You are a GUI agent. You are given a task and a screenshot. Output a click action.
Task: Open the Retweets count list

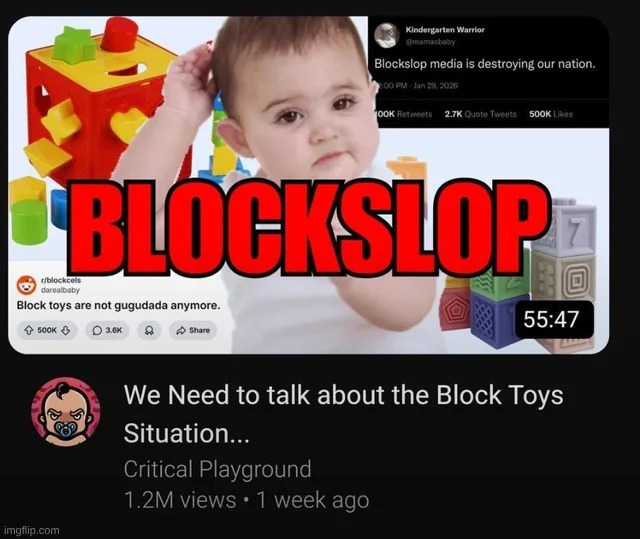[404, 114]
